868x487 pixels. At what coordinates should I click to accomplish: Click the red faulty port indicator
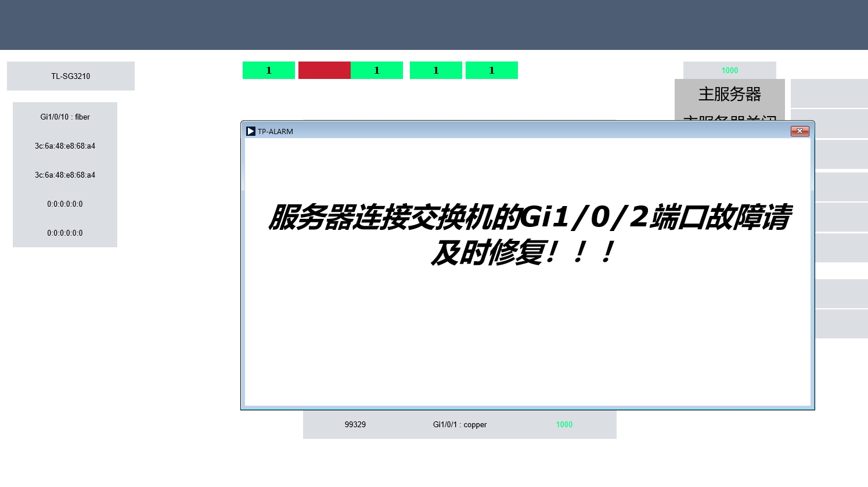coord(325,70)
